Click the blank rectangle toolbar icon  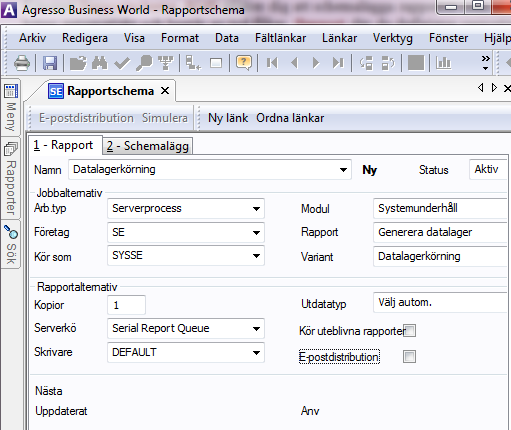(x=216, y=63)
